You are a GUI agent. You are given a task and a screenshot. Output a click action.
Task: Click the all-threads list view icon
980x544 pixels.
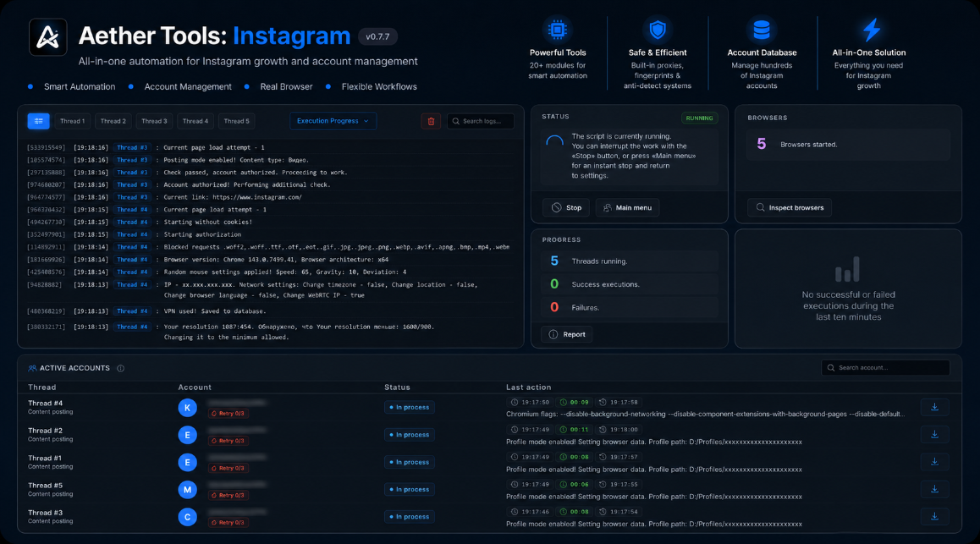tap(39, 121)
